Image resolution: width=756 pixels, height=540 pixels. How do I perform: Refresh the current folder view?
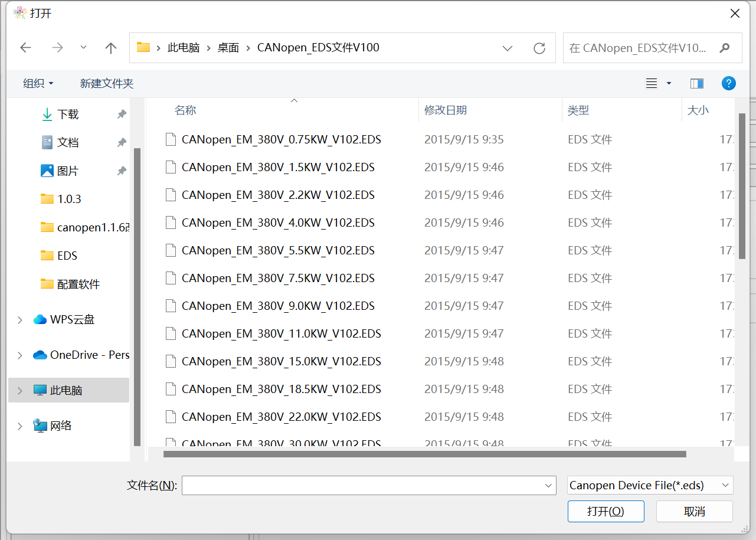[539, 48]
